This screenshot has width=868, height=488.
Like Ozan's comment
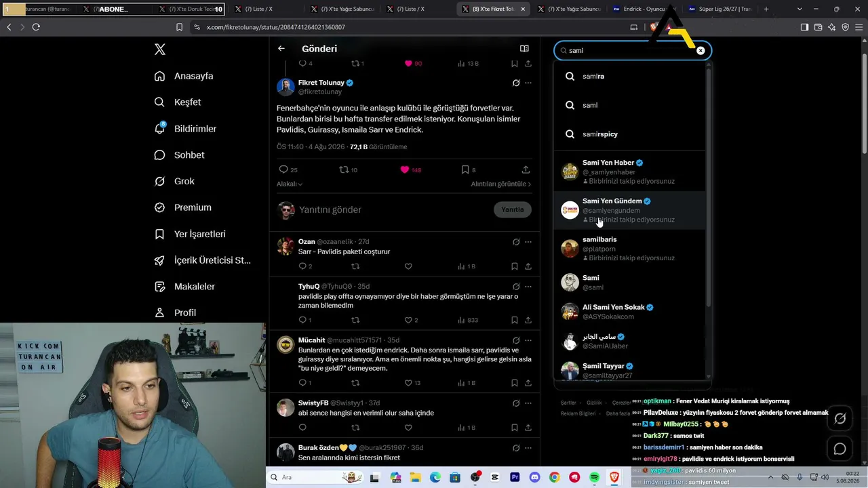click(408, 266)
